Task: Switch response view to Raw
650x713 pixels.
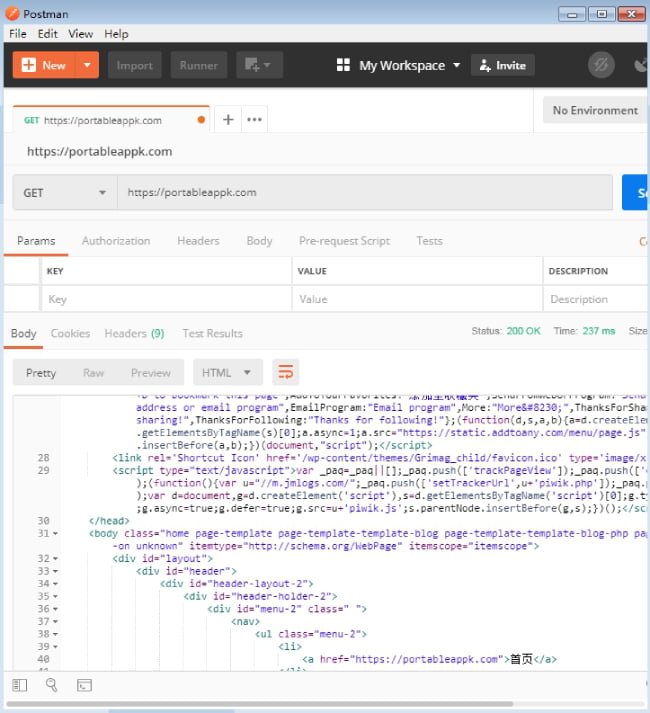Action: coord(93,373)
